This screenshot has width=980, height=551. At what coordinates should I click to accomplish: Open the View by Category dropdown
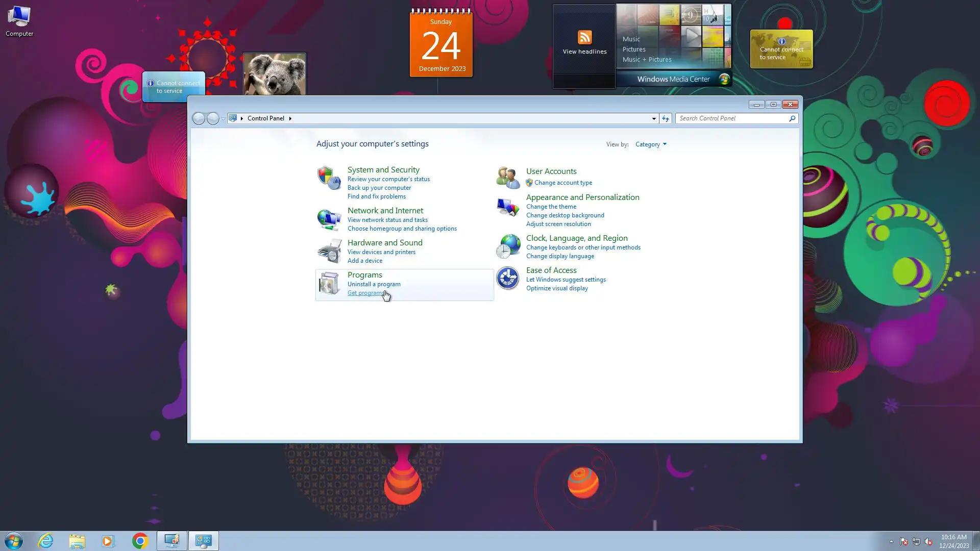(651, 144)
